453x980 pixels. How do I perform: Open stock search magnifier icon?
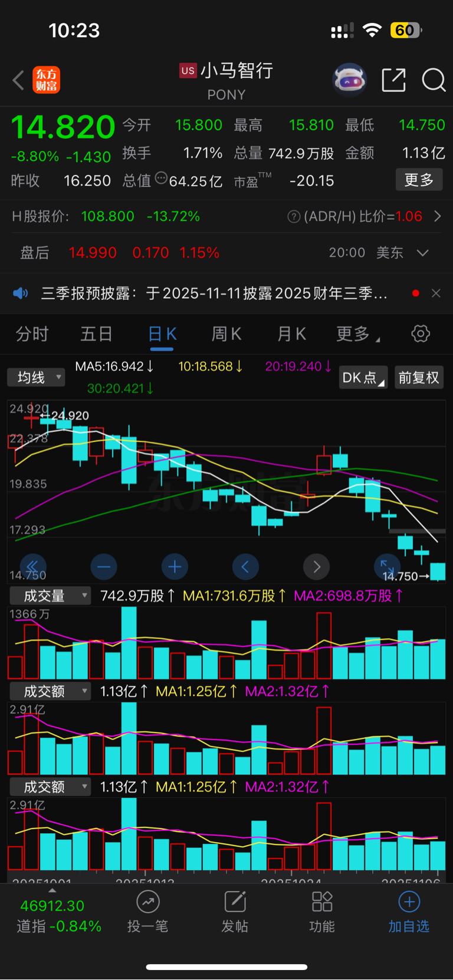click(x=434, y=80)
